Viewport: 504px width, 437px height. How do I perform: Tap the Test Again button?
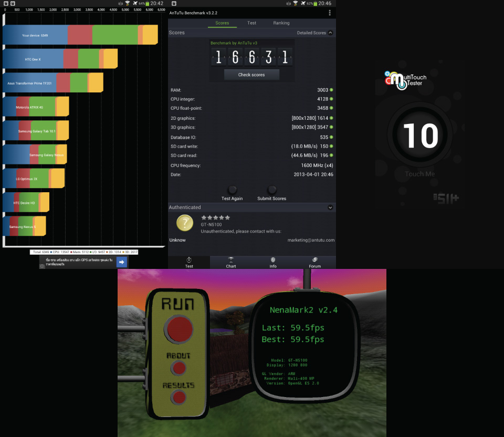point(232,193)
